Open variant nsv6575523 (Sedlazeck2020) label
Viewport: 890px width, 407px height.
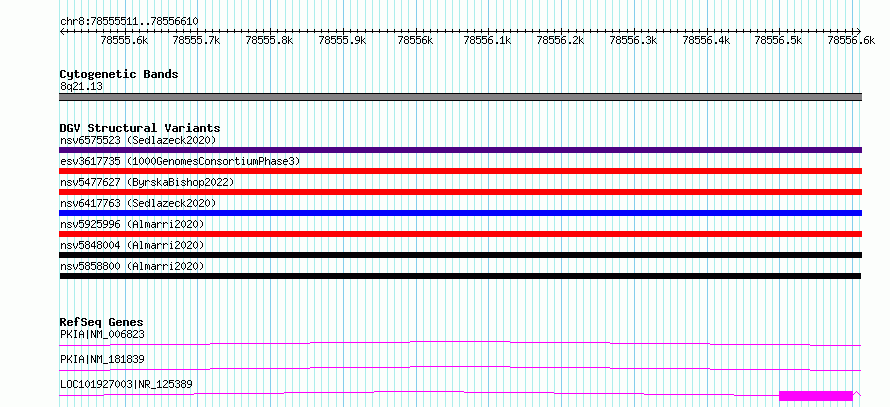tap(138, 140)
